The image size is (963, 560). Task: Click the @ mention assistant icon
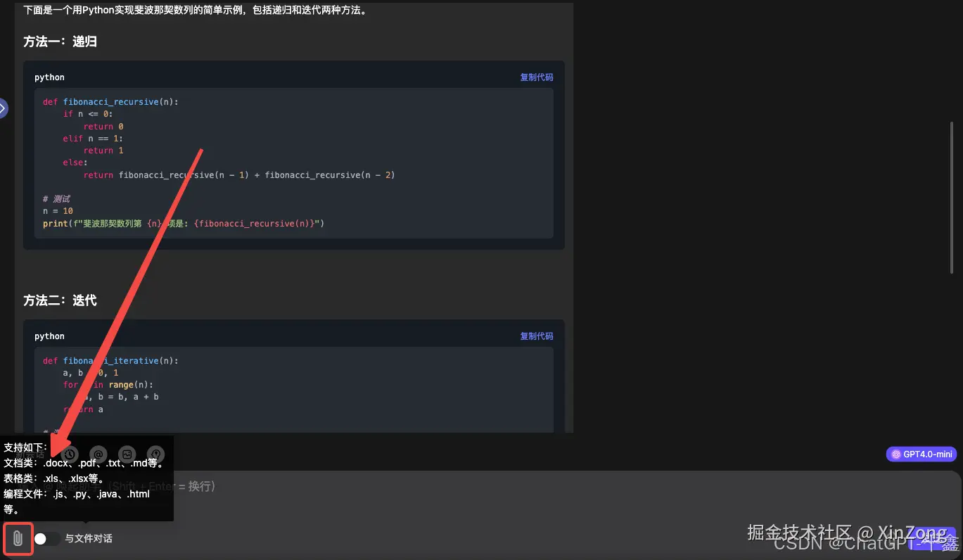point(98,454)
